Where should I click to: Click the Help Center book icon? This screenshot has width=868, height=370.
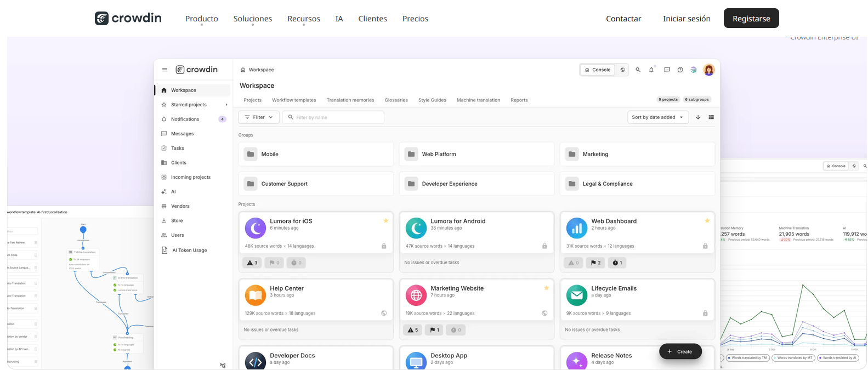(256, 295)
